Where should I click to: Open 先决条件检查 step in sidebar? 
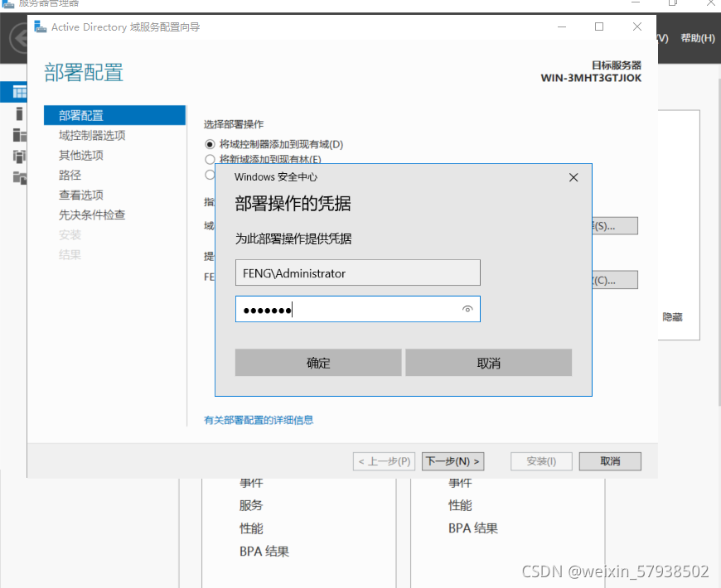pyautogui.click(x=92, y=215)
